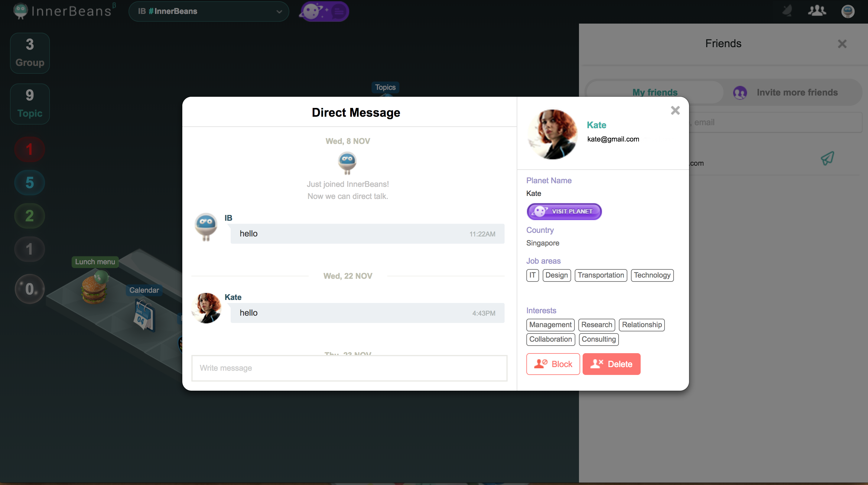The height and width of the screenshot is (485, 868).
Task: Click kate@gmail.com email text
Action: [x=613, y=139]
